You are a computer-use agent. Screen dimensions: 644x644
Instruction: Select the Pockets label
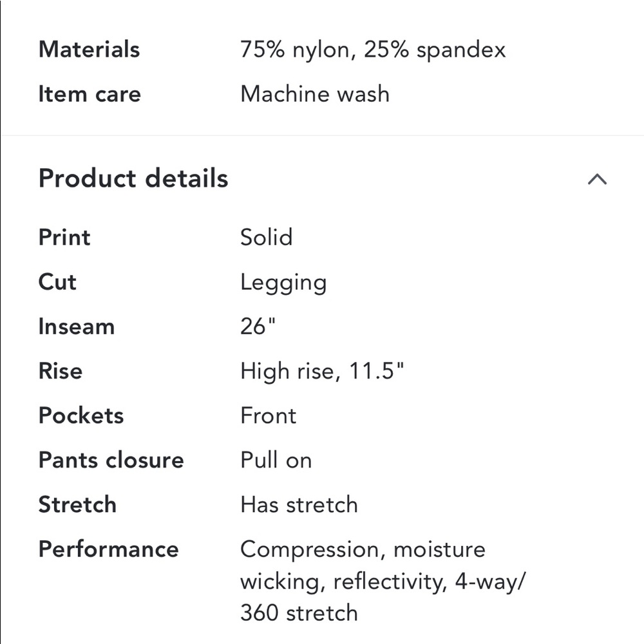[81, 415]
